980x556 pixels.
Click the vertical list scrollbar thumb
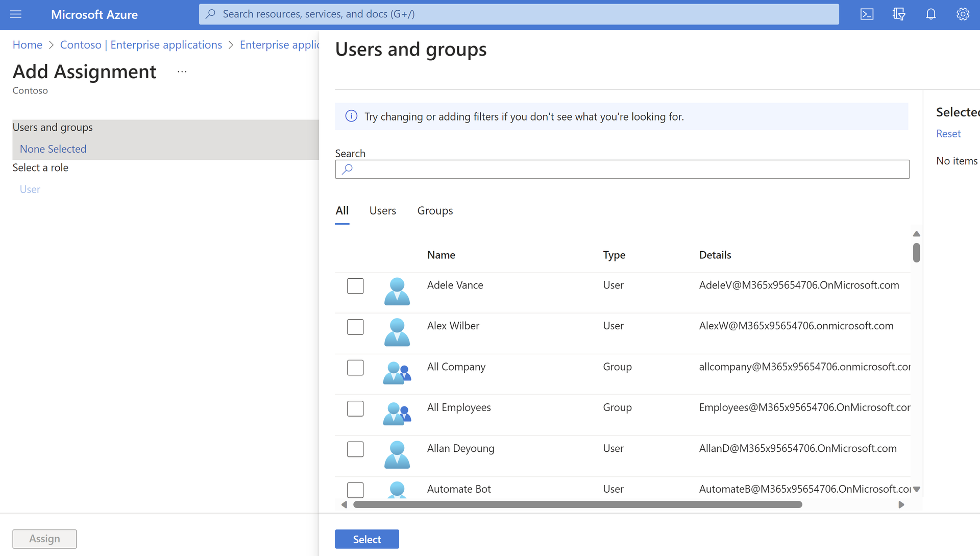tap(917, 253)
